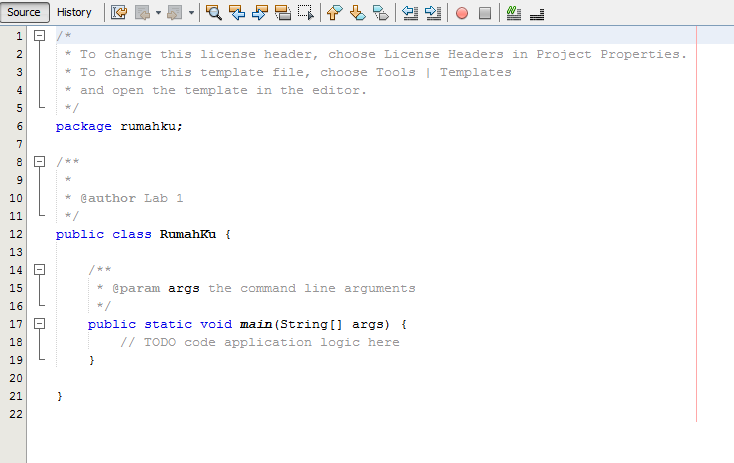This screenshot has height=463, width=734.
Task: Toggle Highlight Search icon
Action: point(283,13)
